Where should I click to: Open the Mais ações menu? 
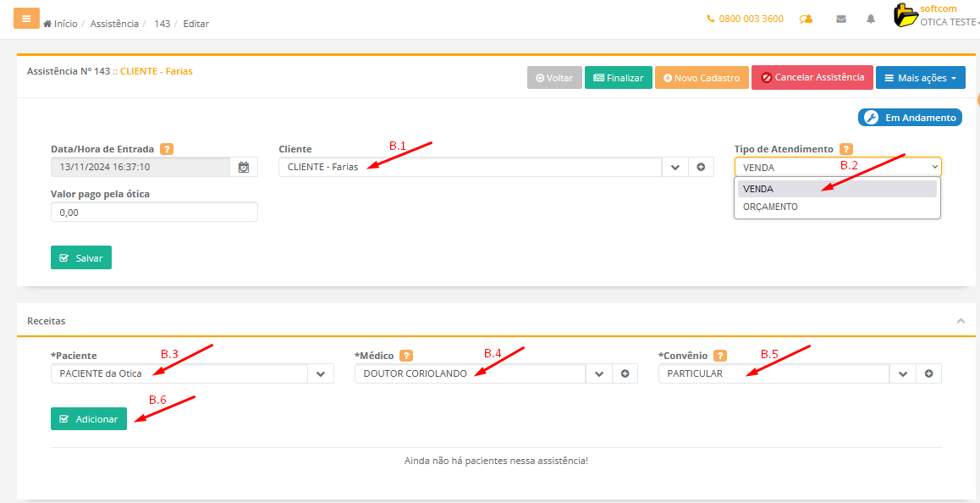921,78
